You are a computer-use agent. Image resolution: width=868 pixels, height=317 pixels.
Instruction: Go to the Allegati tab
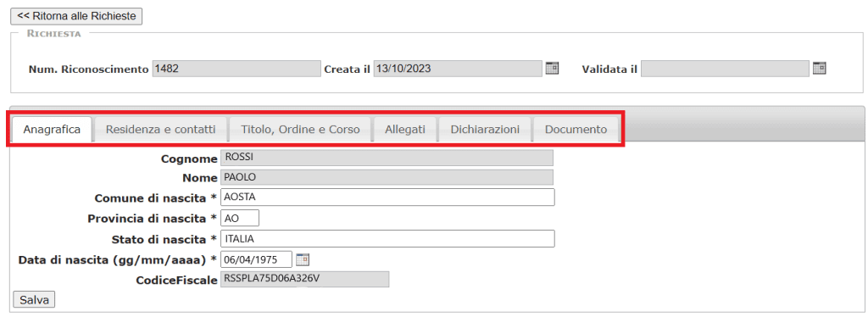pos(405,130)
